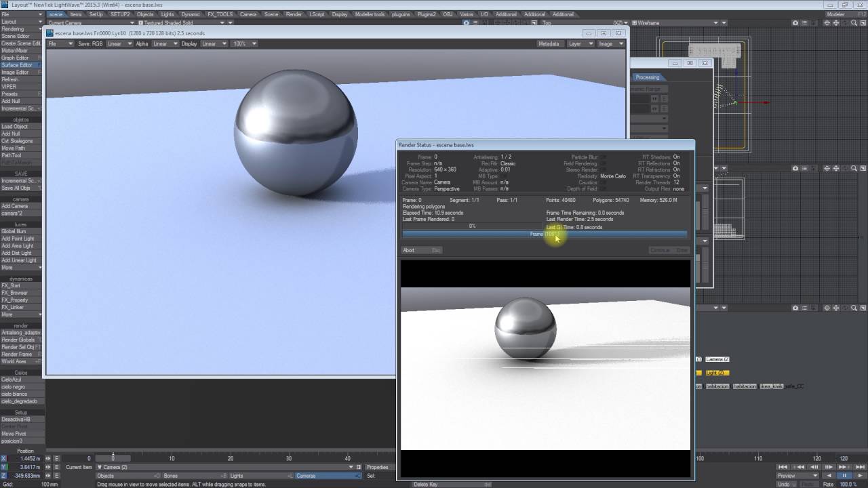Select the Objects edit mode
This screenshot has height=488, width=868.
pos(128,476)
